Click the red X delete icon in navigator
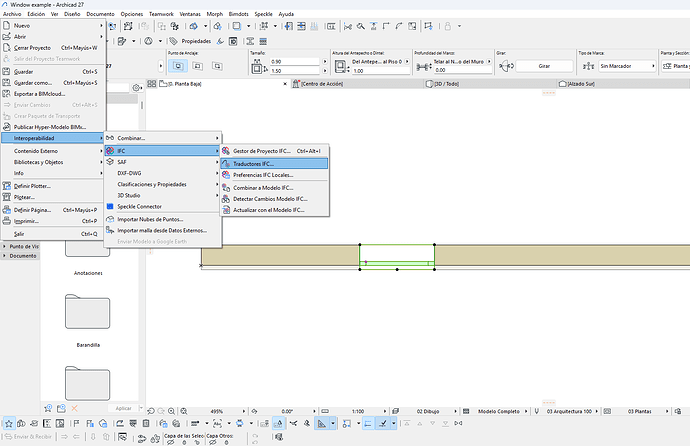Viewport: 690px width, 446px height. tap(74, 408)
